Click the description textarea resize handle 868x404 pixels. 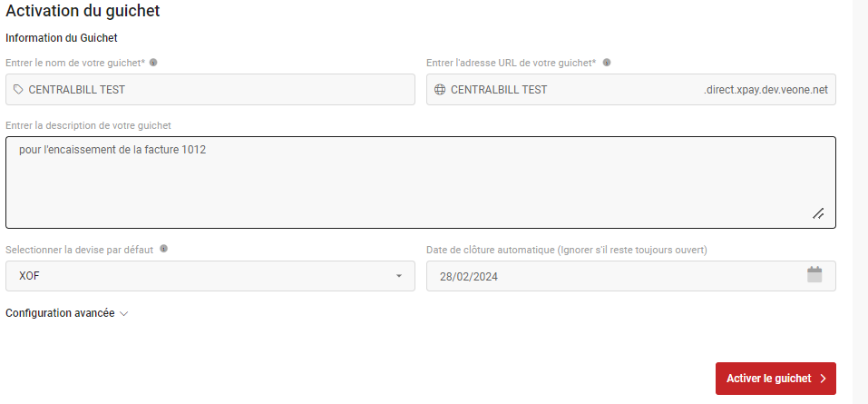(818, 213)
